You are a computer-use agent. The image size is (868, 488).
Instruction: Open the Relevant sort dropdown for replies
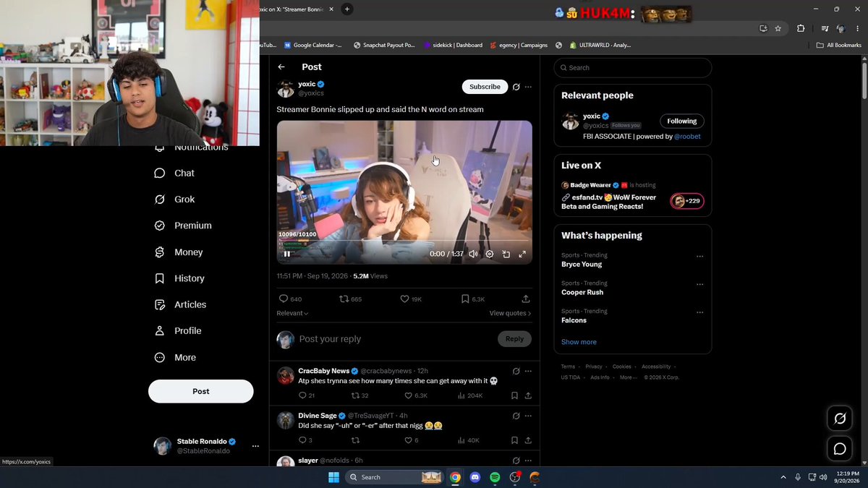click(292, 313)
